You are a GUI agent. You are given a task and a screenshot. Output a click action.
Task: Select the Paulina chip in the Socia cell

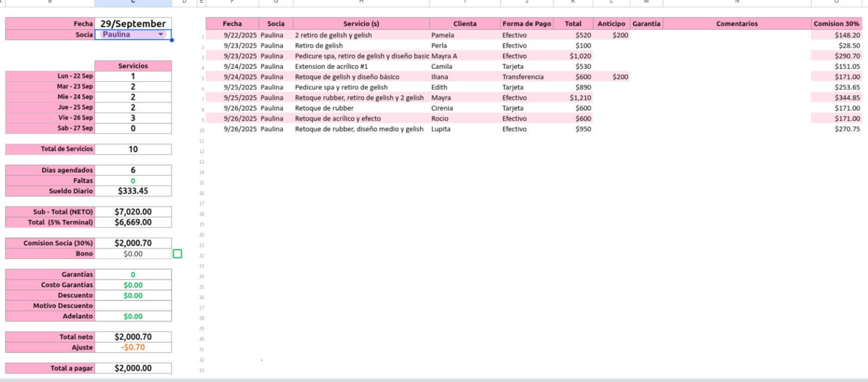click(x=117, y=35)
